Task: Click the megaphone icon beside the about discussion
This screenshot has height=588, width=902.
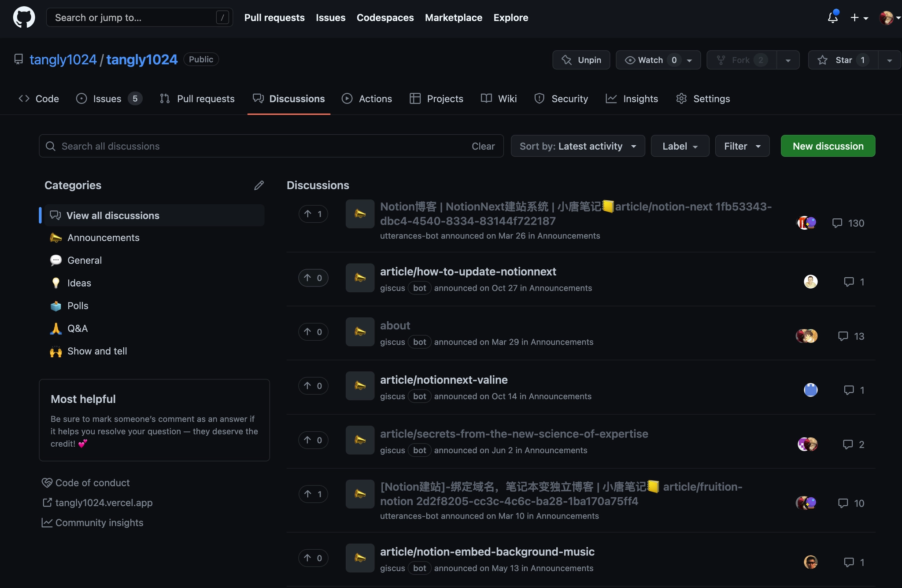Action: point(360,332)
